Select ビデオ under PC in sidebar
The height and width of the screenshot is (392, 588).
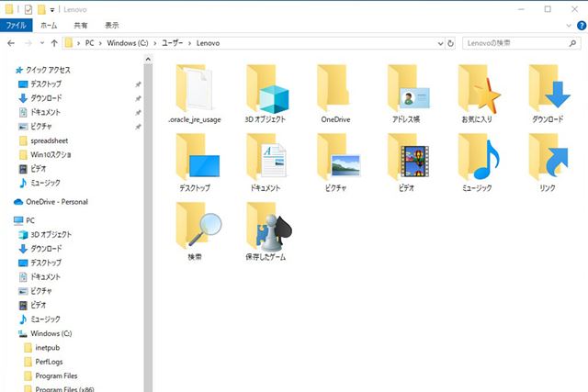33,306
